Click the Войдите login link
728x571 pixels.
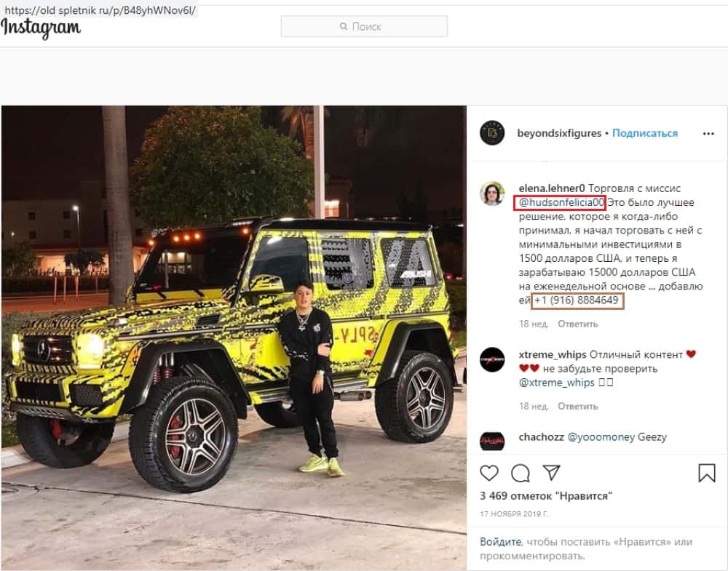tap(500, 542)
